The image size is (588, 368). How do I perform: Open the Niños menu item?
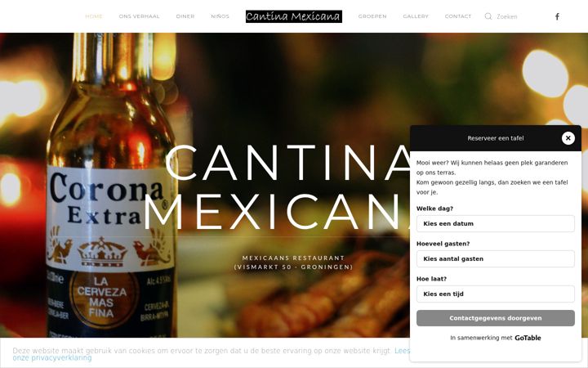click(x=220, y=16)
